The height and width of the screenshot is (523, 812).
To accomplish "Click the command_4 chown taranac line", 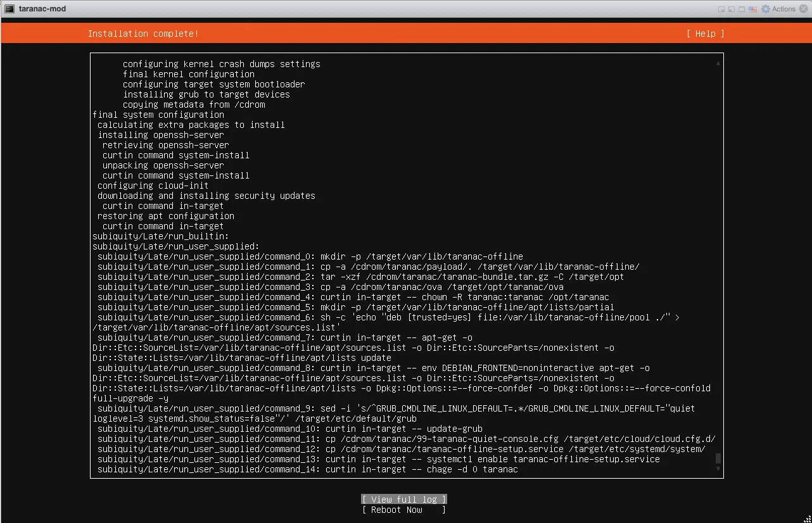I will coord(353,297).
